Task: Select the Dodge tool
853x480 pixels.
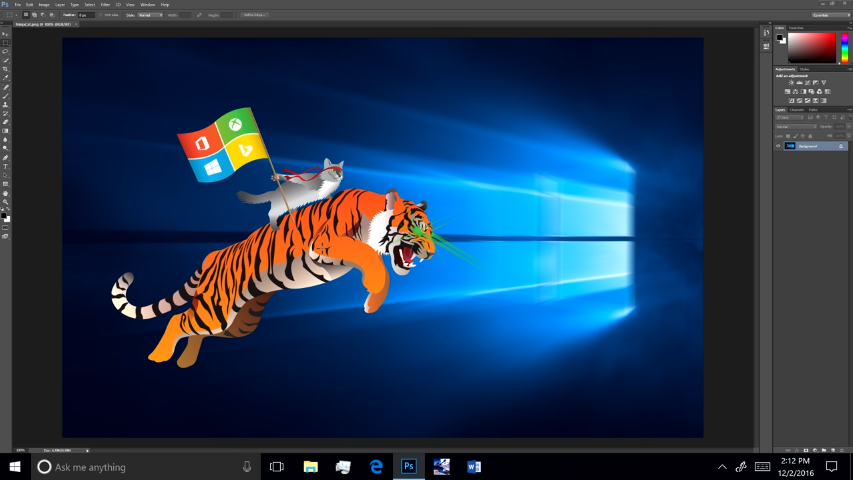Action: point(5,148)
